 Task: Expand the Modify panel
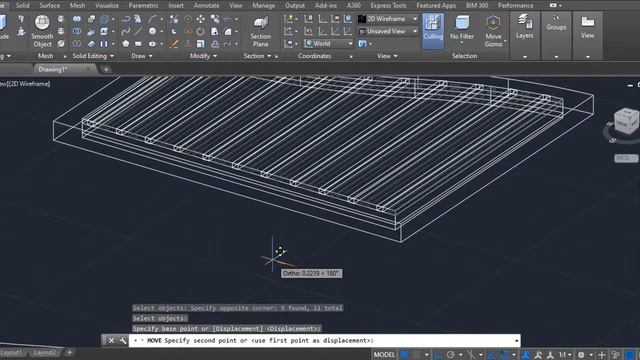204,56
